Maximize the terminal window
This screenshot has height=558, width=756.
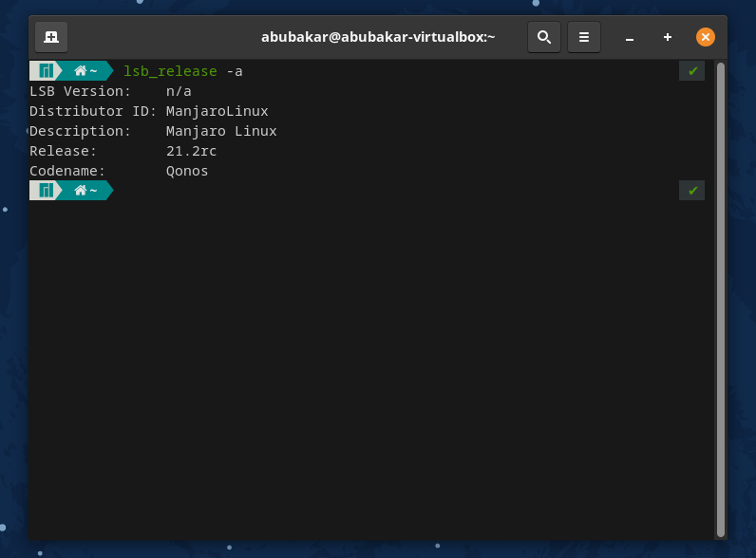[x=668, y=37]
